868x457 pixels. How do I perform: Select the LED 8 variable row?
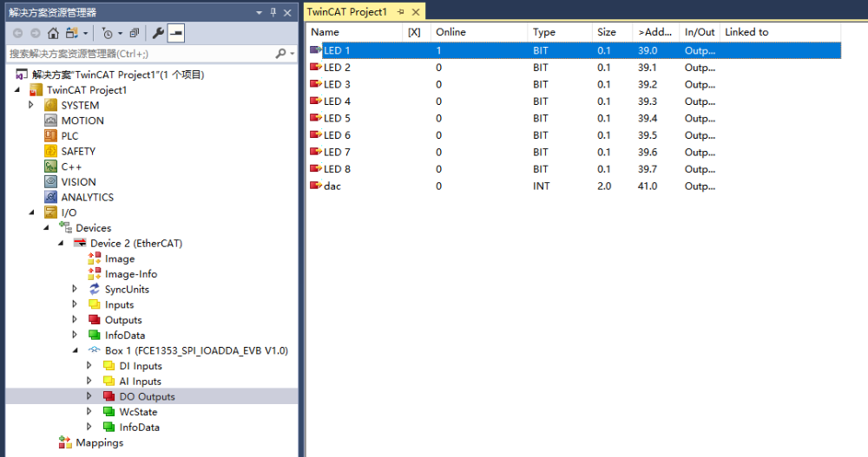pos(574,169)
